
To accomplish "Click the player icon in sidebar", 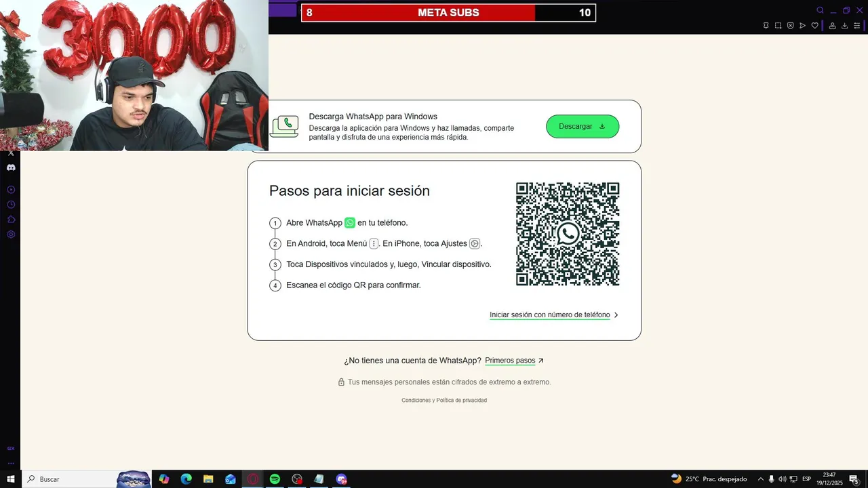I will click(x=11, y=190).
